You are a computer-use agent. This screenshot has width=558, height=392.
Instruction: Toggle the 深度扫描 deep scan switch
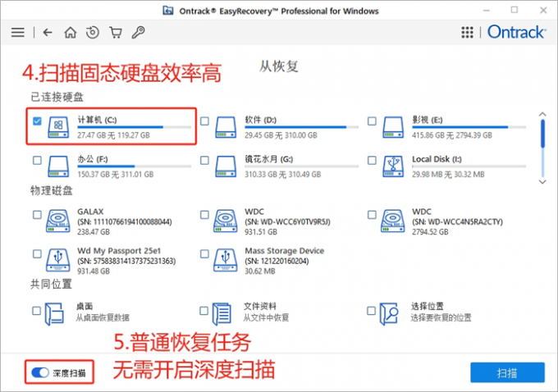(x=39, y=373)
